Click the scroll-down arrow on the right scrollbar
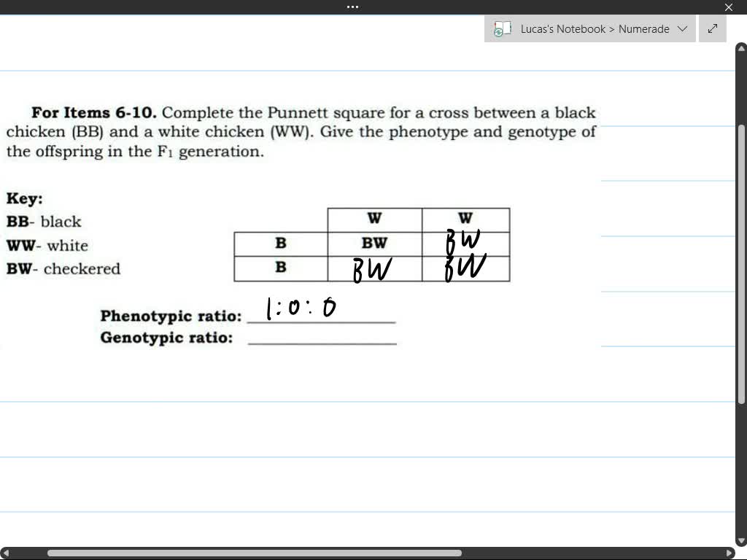This screenshot has width=747, height=560. [x=740, y=540]
